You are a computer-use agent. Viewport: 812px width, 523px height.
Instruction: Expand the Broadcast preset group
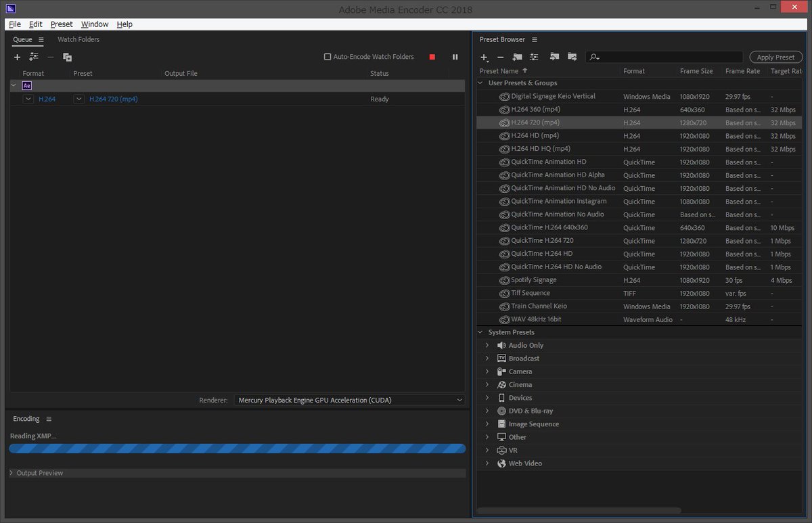(x=487, y=359)
